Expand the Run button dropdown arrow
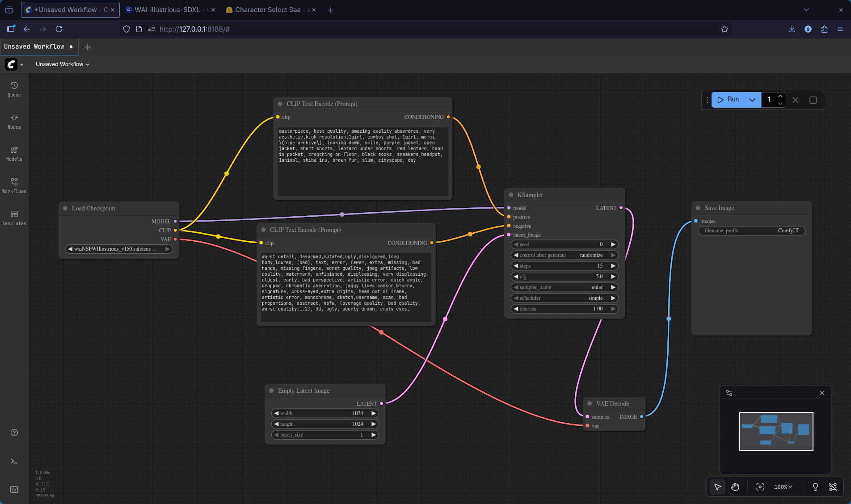The width and height of the screenshot is (851, 504). coord(752,100)
